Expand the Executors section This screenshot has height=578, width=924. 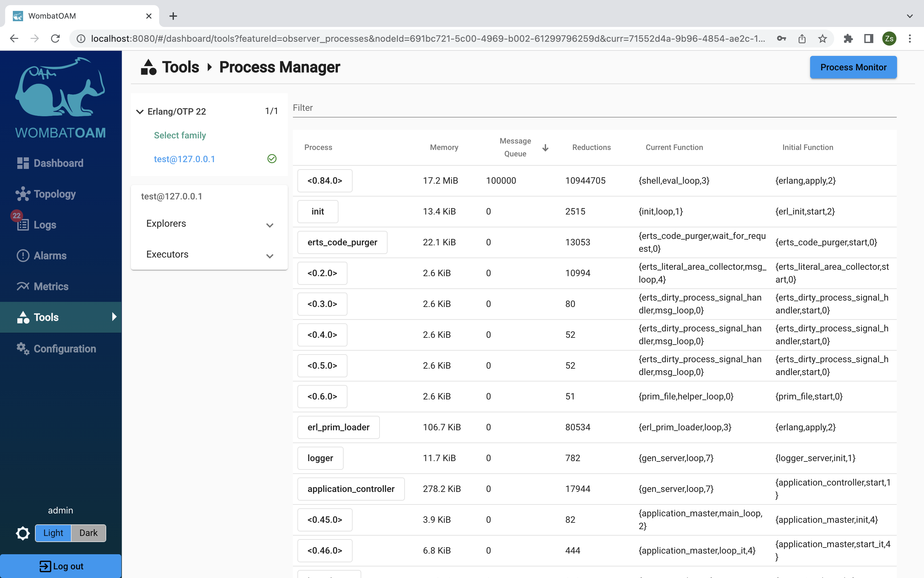click(209, 255)
